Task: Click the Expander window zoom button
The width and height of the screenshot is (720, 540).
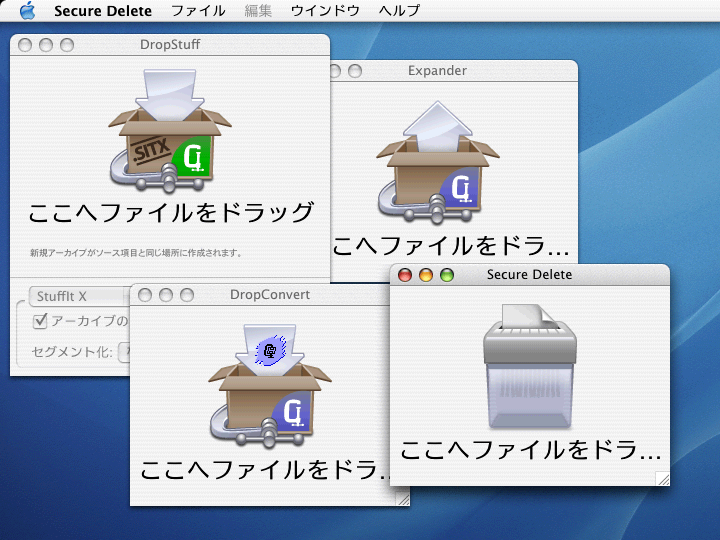Action: (355, 71)
